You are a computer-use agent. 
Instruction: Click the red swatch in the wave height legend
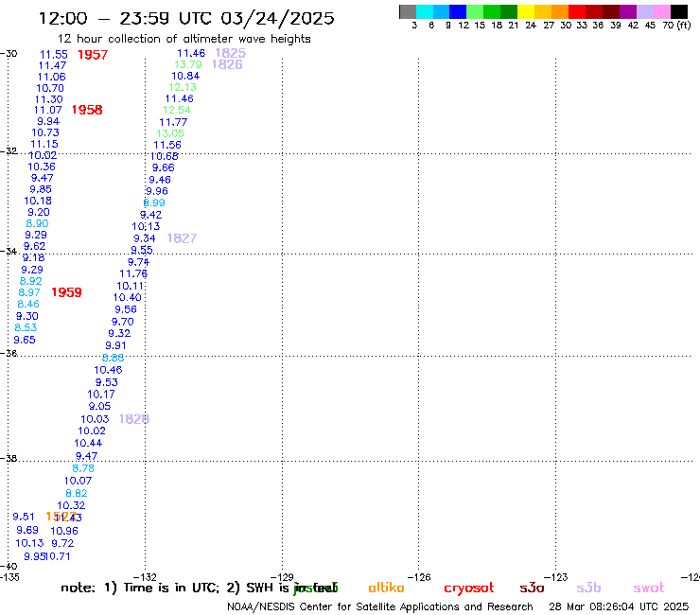pos(577,11)
